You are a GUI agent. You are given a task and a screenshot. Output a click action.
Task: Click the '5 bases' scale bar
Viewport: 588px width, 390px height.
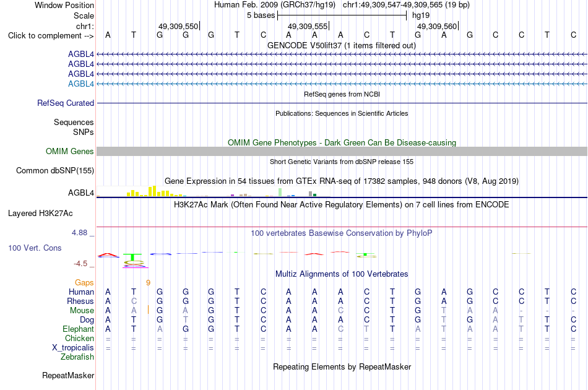pos(342,15)
